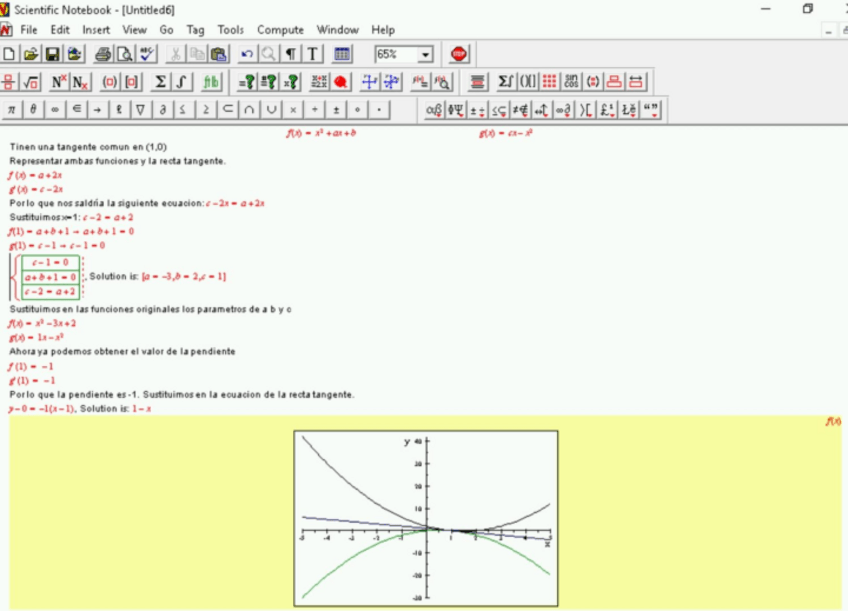Click the Print icon in toolbar
848x611 pixels.
click(101, 54)
